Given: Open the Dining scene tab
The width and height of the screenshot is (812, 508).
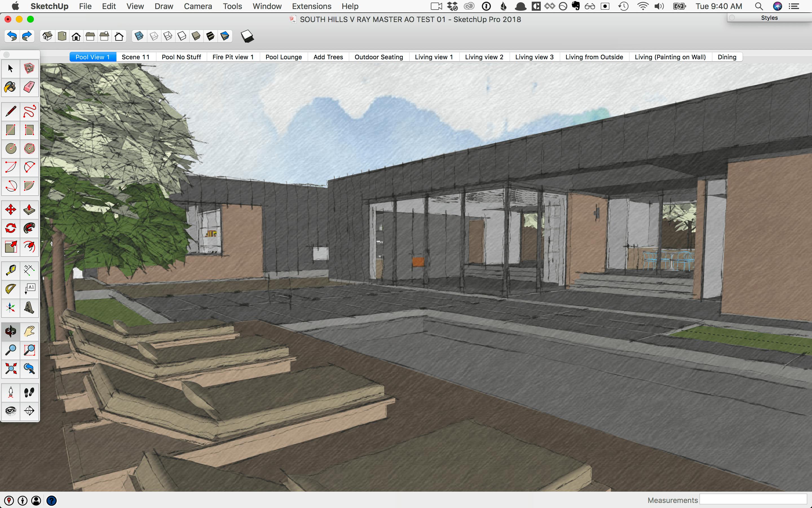Looking at the screenshot, I should point(727,57).
